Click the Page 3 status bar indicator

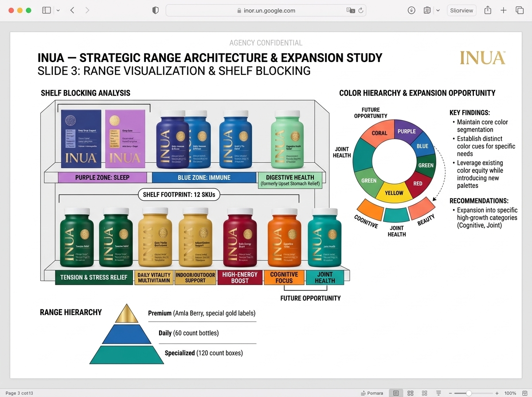point(19,393)
